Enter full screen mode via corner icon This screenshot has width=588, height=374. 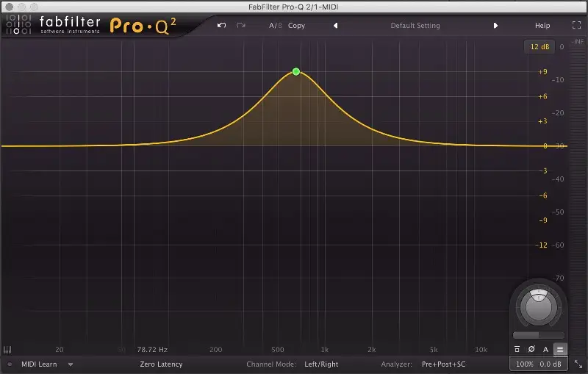click(576, 25)
